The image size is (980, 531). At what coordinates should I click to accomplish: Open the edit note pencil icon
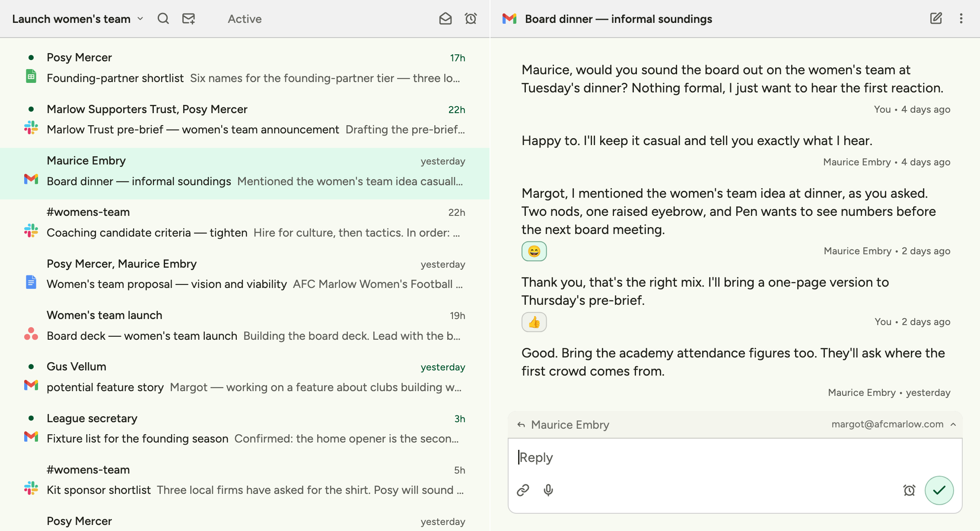935,19
